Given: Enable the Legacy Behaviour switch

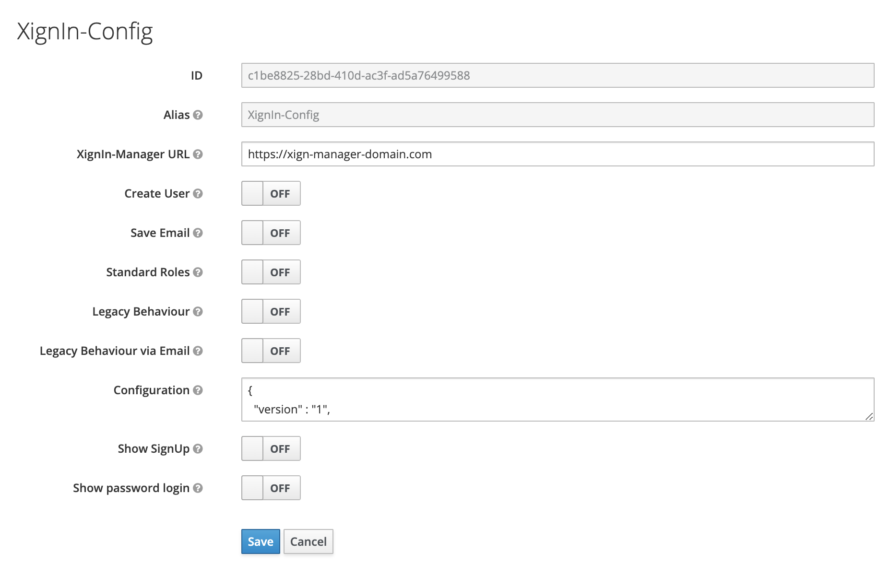Looking at the screenshot, I should pos(271,312).
